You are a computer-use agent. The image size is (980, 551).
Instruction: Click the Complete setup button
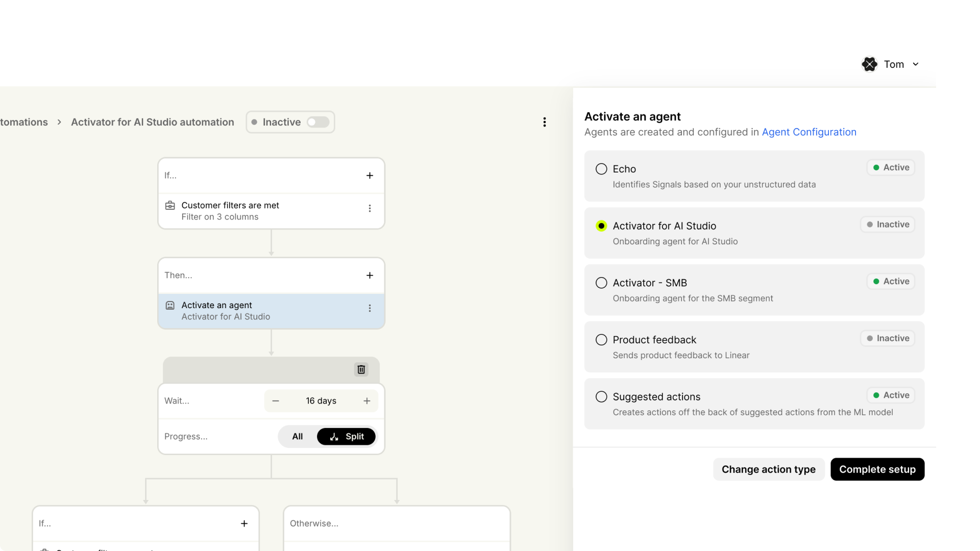click(x=877, y=469)
